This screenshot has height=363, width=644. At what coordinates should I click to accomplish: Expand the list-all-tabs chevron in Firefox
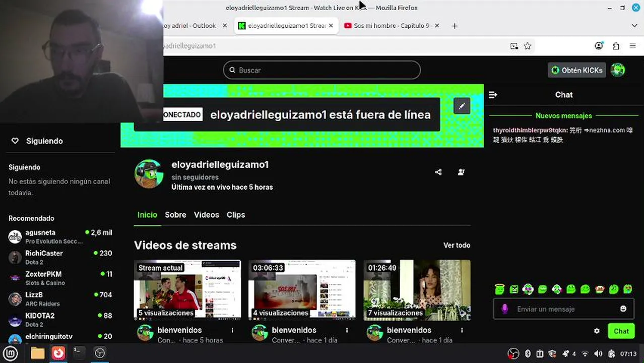(634, 26)
